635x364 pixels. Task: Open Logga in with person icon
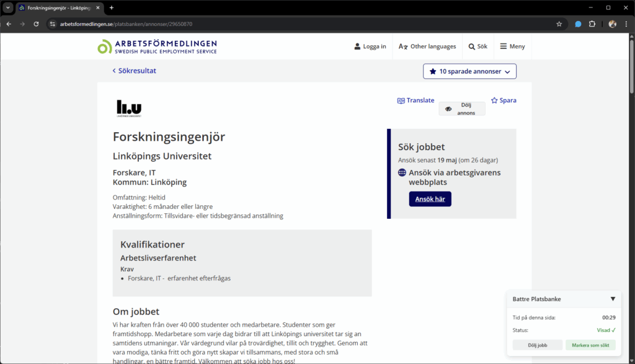370,47
